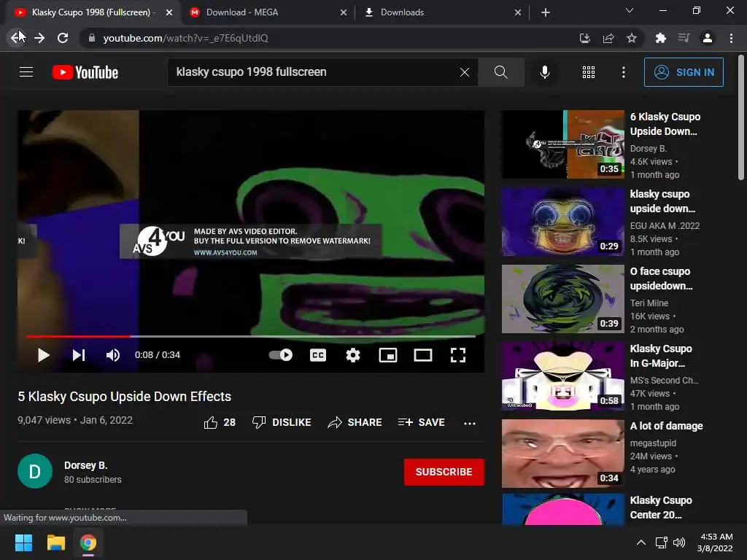Open File Explorer from the taskbar
Screen dimensions: 747x560
point(55,542)
